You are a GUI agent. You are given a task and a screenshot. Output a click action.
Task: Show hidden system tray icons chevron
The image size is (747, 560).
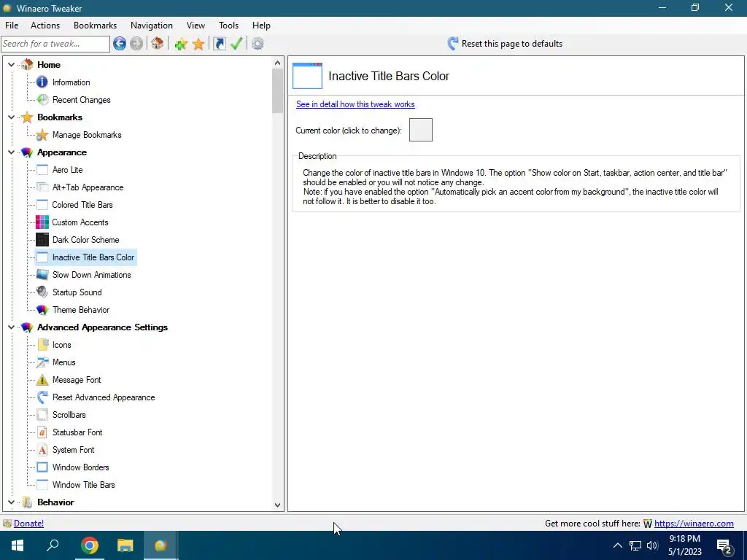617,545
